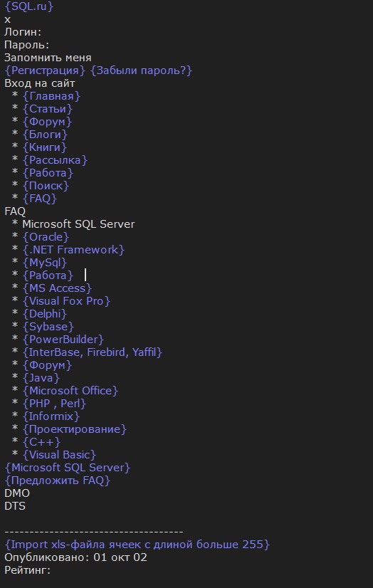Image resolution: width=373 pixels, height=588 pixels.
Task: Open the SQL.ru header link
Action: click(x=29, y=6)
